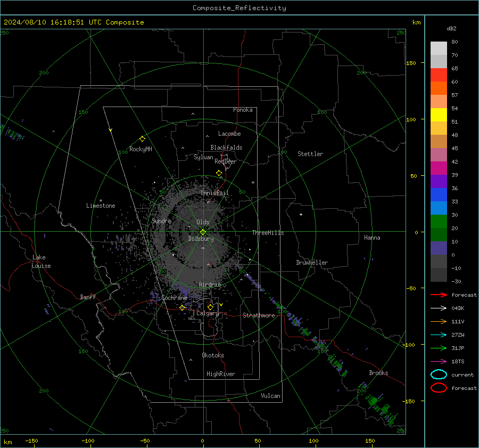Click the white asterisk east of Innisfail

(253, 183)
